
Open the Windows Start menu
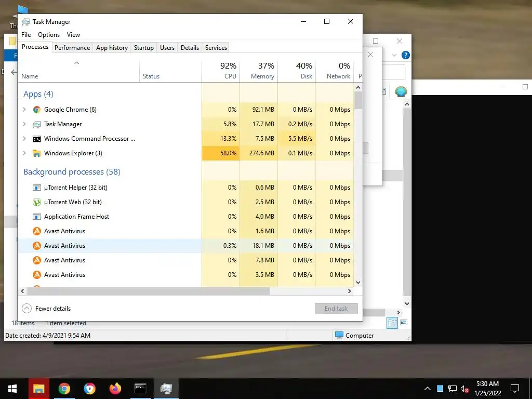tap(12, 389)
